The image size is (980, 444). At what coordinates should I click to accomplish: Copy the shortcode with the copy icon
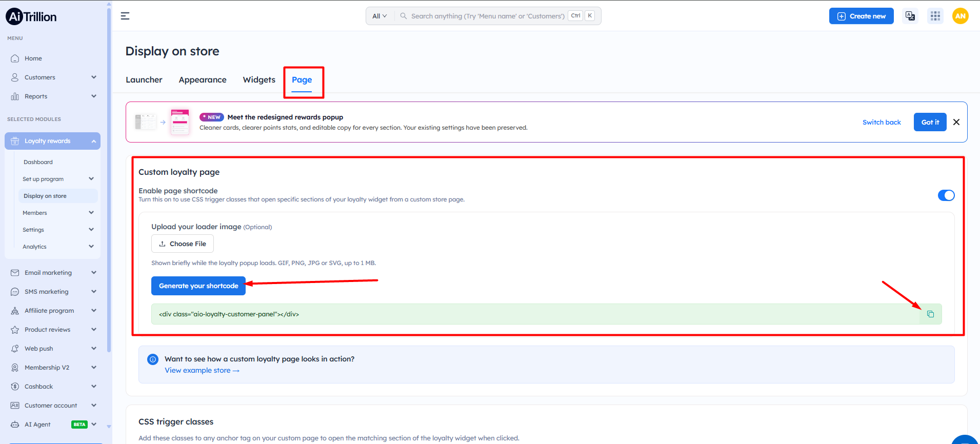(930, 314)
